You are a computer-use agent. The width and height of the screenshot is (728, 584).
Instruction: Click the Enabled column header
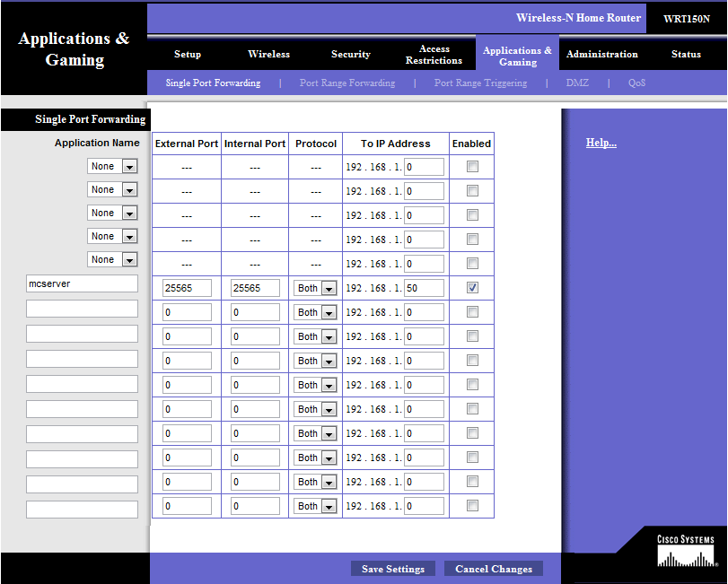(x=471, y=144)
